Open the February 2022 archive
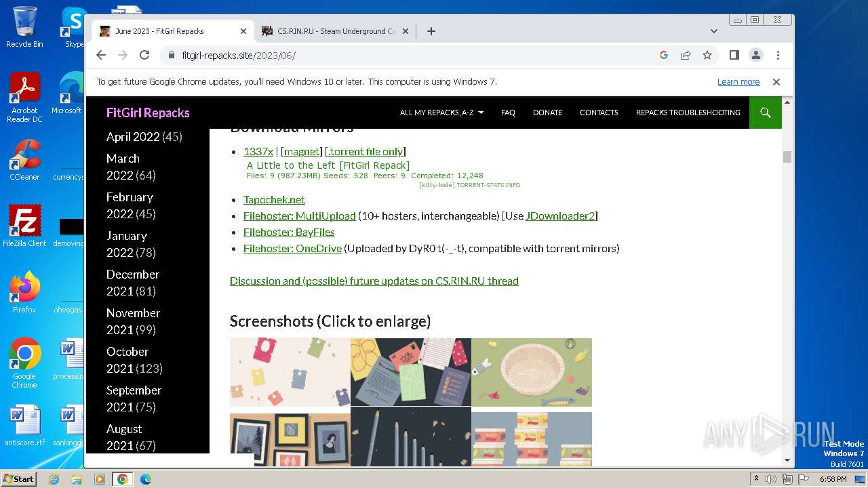Screen dimensions: 868x488 click(130, 205)
